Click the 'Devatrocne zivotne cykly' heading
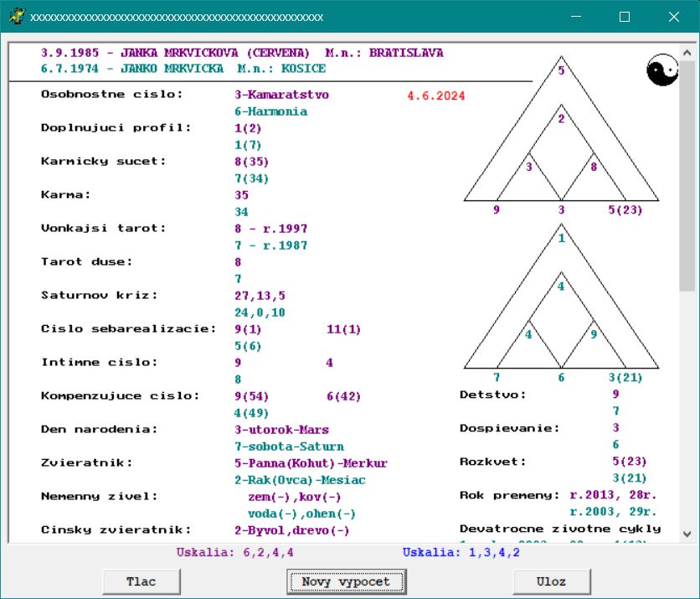The width and height of the screenshot is (700, 599). pyautogui.click(x=560, y=529)
